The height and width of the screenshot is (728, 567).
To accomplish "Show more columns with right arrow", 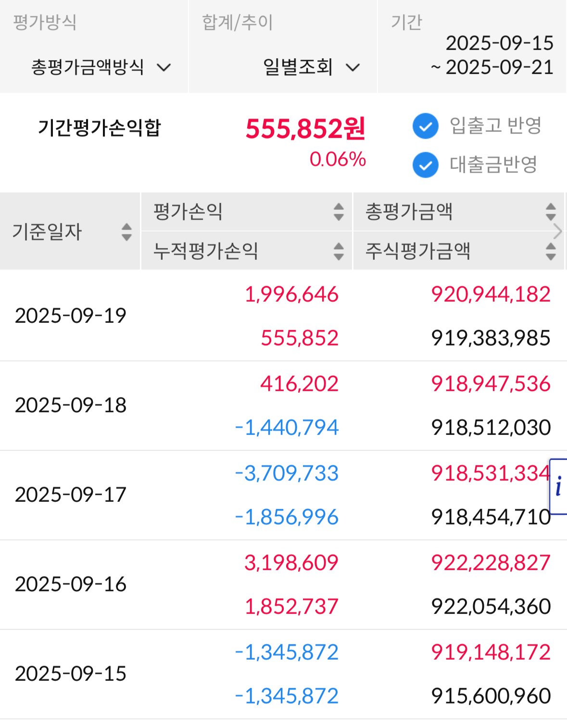I will 558,231.
